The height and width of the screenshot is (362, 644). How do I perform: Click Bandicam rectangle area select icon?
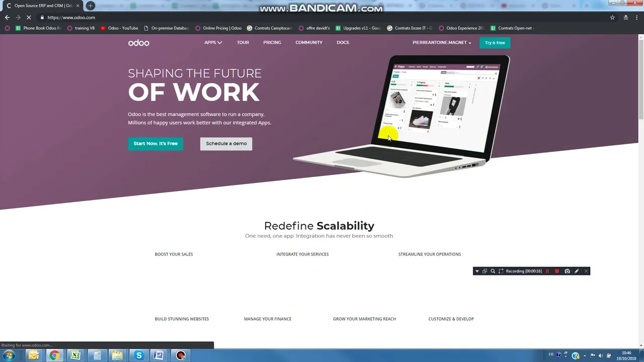(x=501, y=271)
